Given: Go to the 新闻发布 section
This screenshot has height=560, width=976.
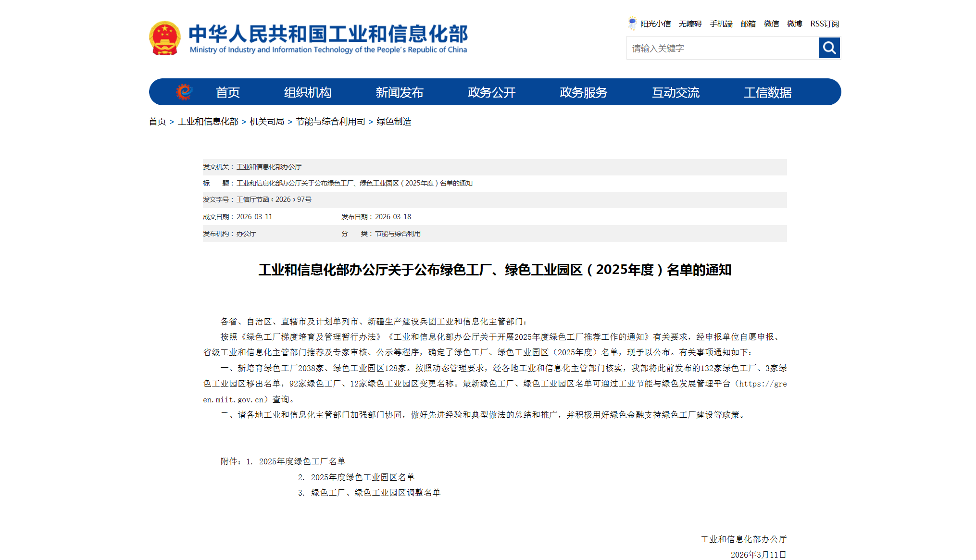Looking at the screenshot, I should (x=400, y=92).
